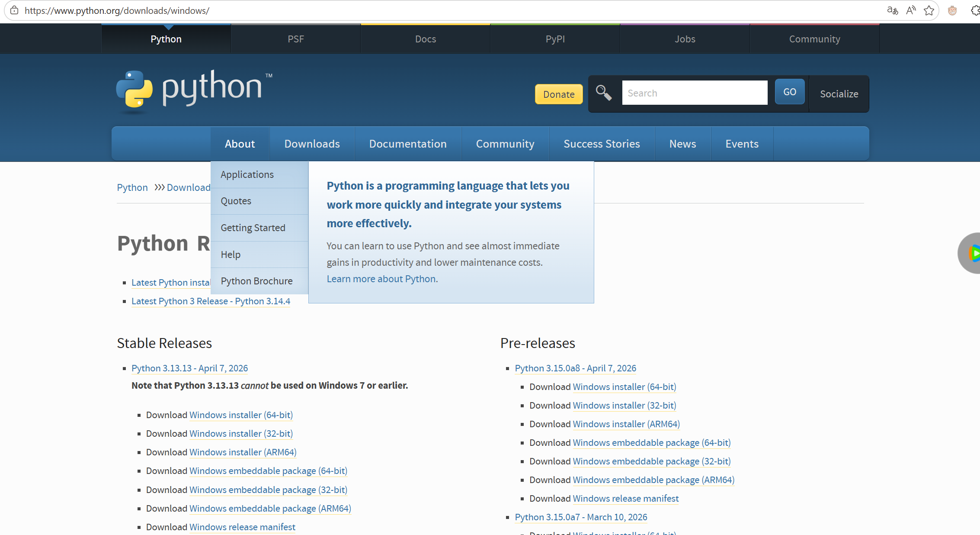Viewport: 980px width, 535px height.
Task: Click the site information lock icon
Action: tap(14, 10)
